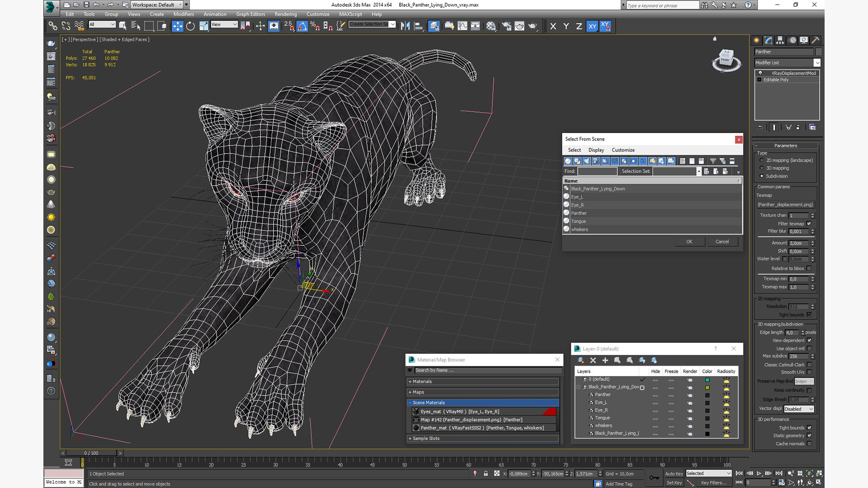Collapse the Black_Panther_Lying_Down layer tree

click(578, 387)
